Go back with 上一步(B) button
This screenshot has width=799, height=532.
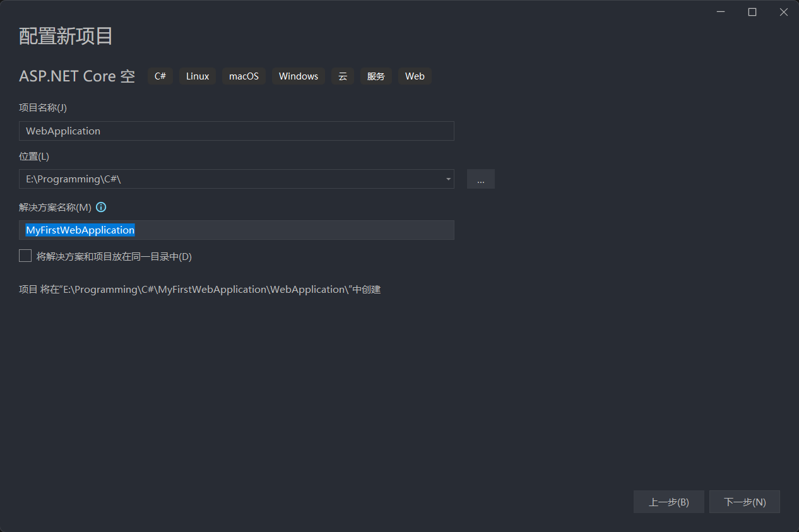click(x=668, y=502)
